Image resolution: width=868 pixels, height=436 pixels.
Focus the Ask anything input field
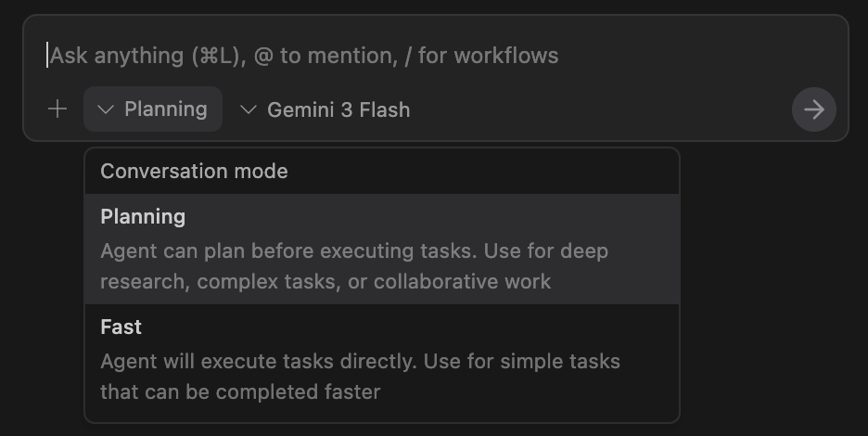click(x=304, y=56)
